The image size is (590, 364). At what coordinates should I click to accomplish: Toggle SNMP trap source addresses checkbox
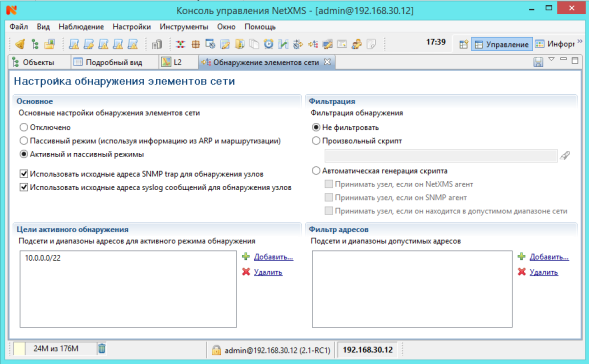pos(24,174)
